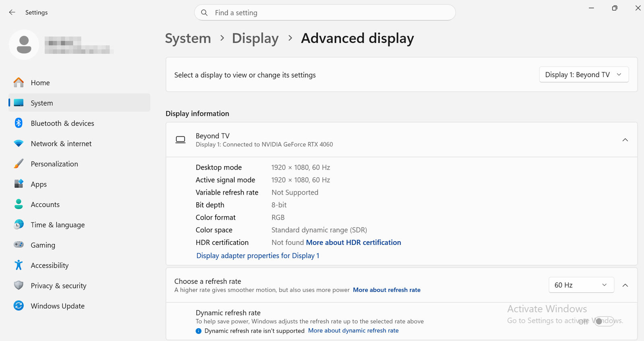
Task: Open Display adapter properties for Display 1
Action: 258,256
